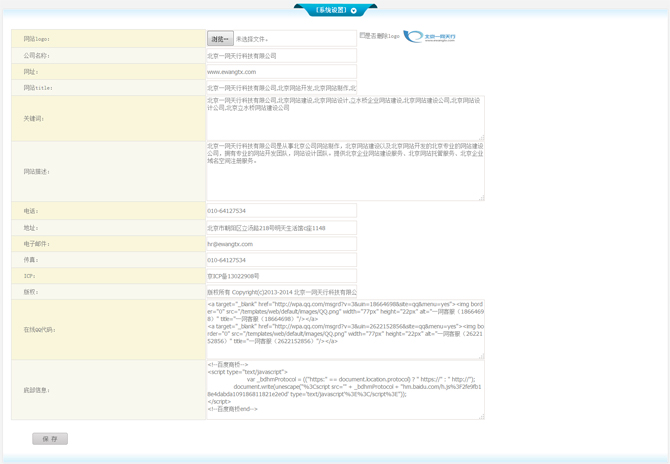The image size is (670, 464).
Task: Select the 网站title input field
Action: (x=281, y=88)
